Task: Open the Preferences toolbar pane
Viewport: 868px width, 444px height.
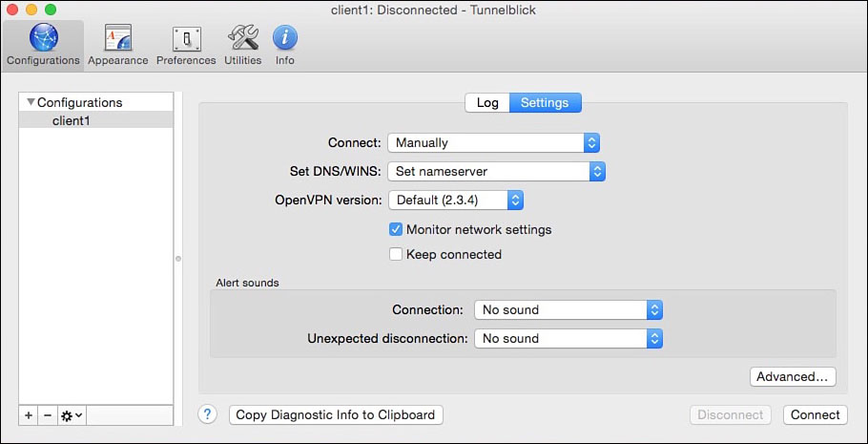Action: [186, 46]
